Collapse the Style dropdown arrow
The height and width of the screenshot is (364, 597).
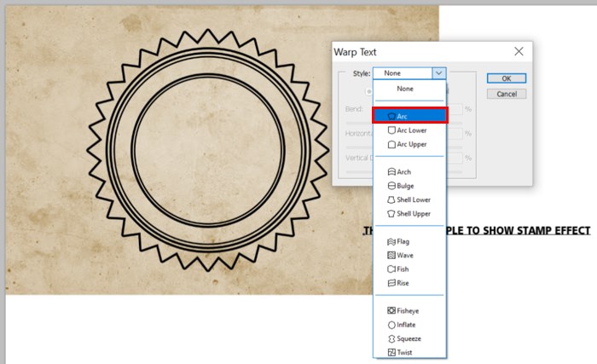coord(439,73)
